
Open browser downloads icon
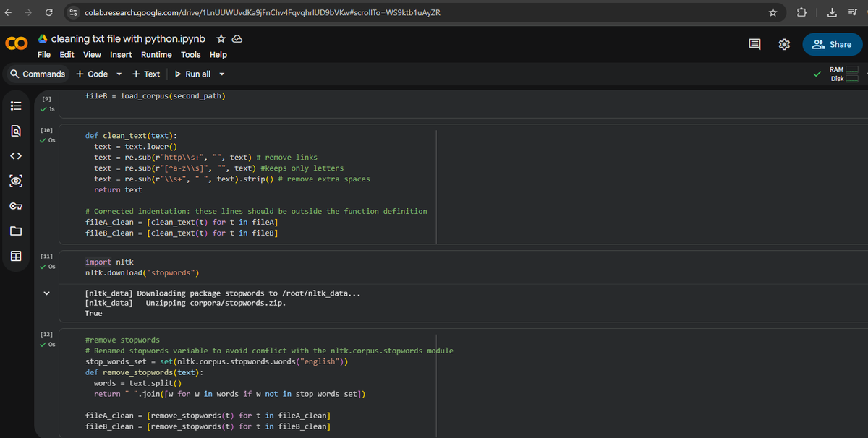tap(833, 12)
